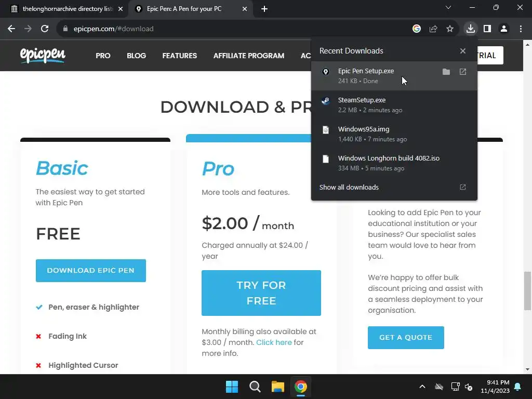Click the Steam icon beside SteamSetup.exe
The height and width of the screenshot is (399, 532).
coord(326,101)
